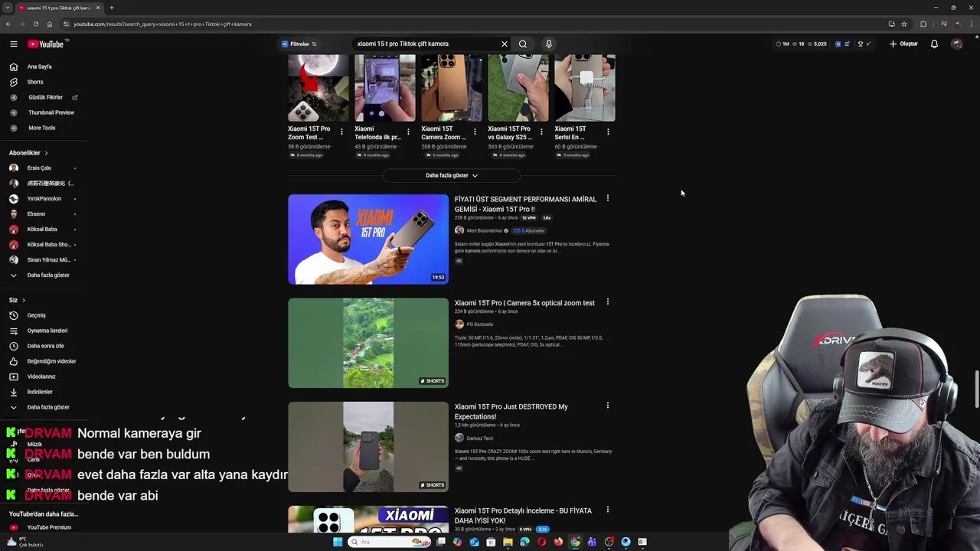980x551 pixels.
Task: Open Videolarınız page
Action: 41,377
